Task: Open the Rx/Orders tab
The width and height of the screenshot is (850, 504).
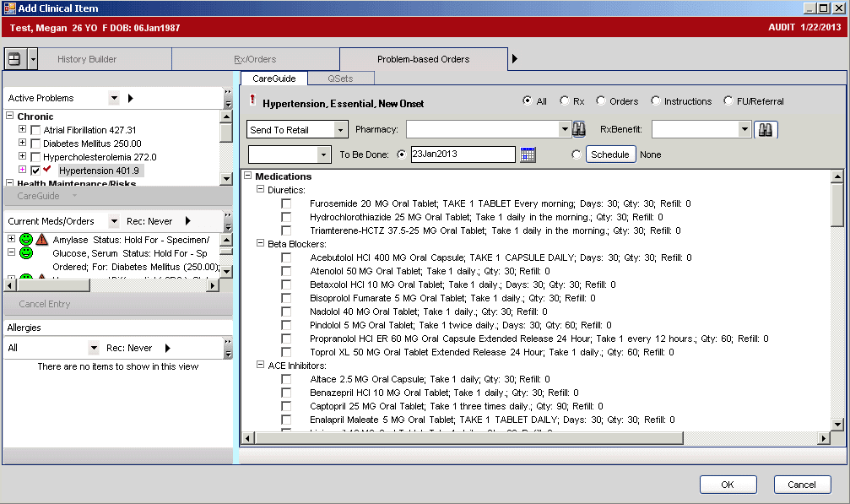Action: (255, 59)
